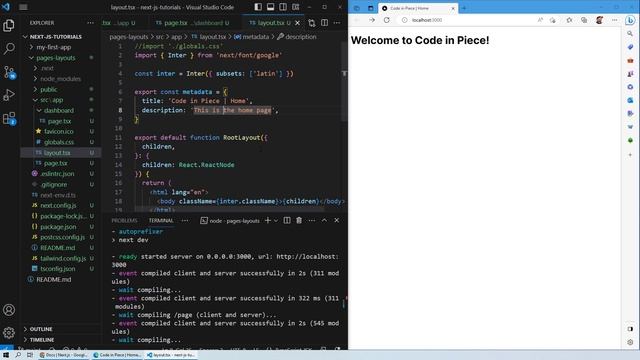Open the new terminal launch profile dropdown

[276, 220]
